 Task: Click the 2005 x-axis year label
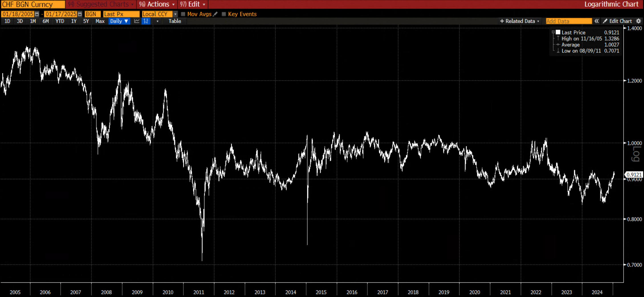pos(15,292)
